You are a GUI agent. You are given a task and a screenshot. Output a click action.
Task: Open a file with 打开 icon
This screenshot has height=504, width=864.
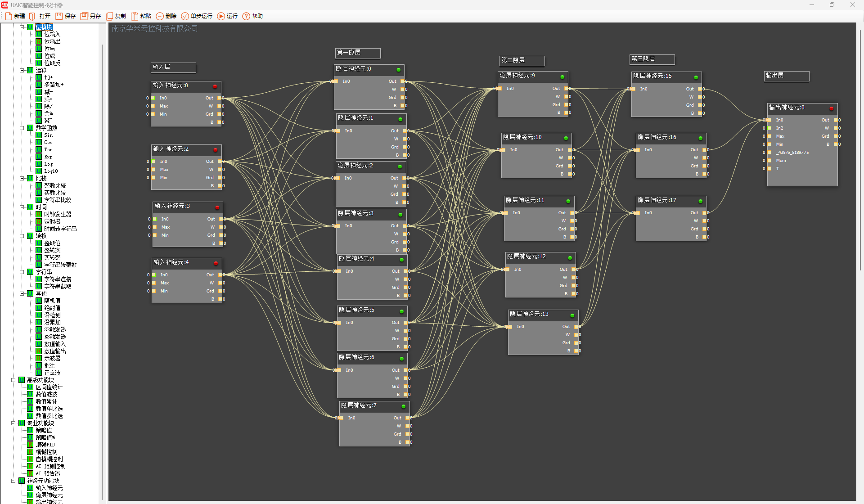pyautogui.click(x=32, y=16)
